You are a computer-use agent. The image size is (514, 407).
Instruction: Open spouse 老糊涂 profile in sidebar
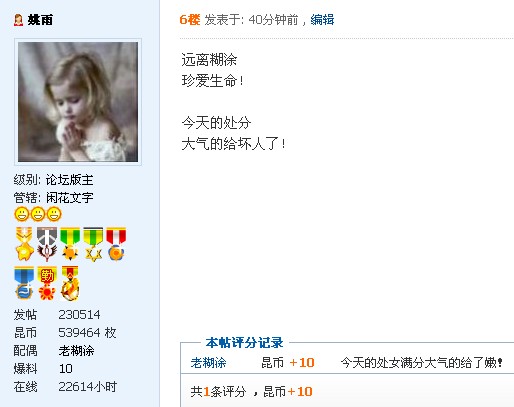click(x=76, y=351)
